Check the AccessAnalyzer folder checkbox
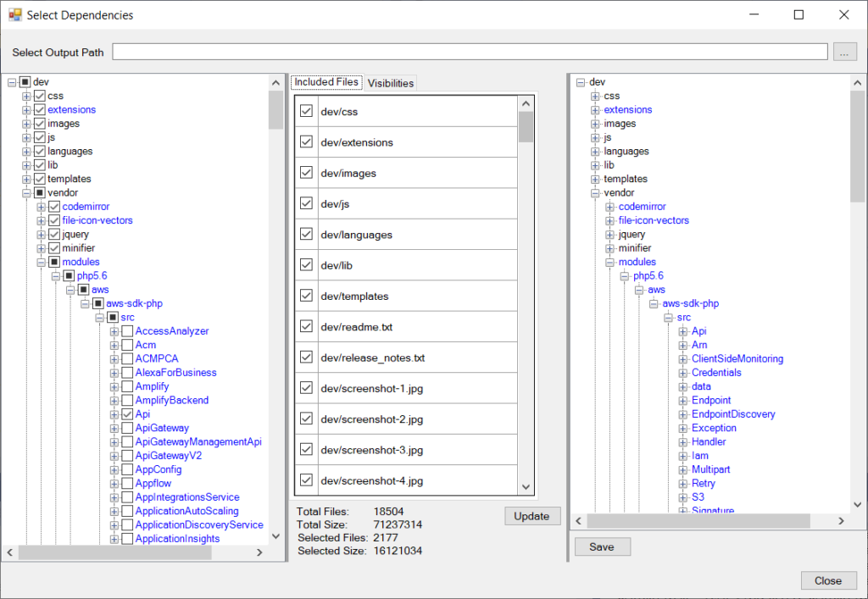The width and height of the screenshot is (868, 599). [127, 331]
